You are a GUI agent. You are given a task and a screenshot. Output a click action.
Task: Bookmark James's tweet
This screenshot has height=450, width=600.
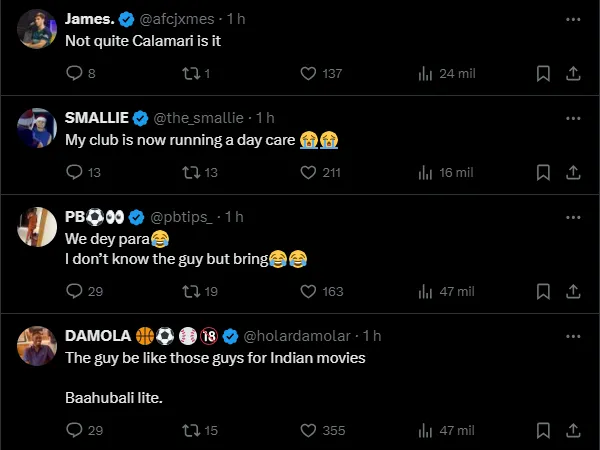(543, 73)
